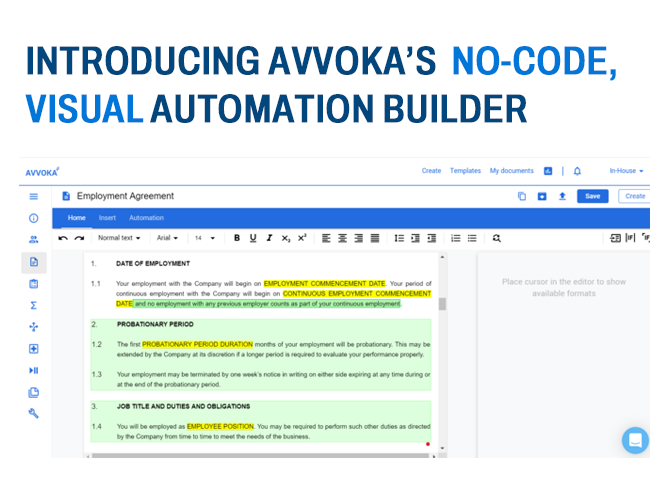Open the users icon in the sidebar
Viewport: 670px width, 477px height.
click(x=33, y=240)
